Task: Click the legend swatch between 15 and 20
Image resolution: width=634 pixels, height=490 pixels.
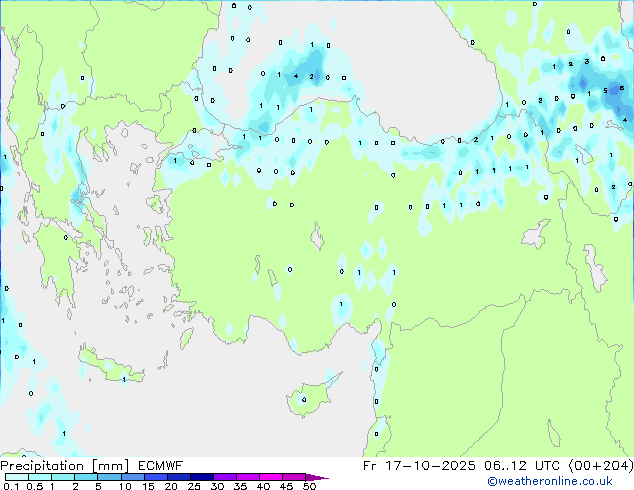Action: pos(156,477)
